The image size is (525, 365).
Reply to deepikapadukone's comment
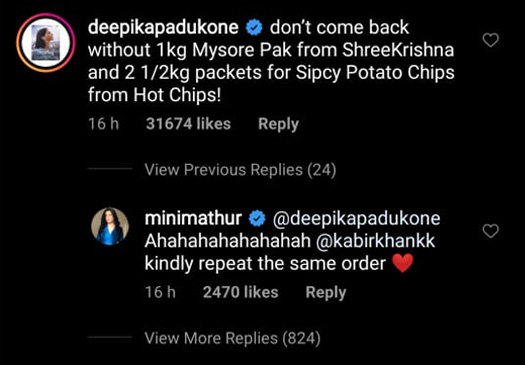pos(278,124)
